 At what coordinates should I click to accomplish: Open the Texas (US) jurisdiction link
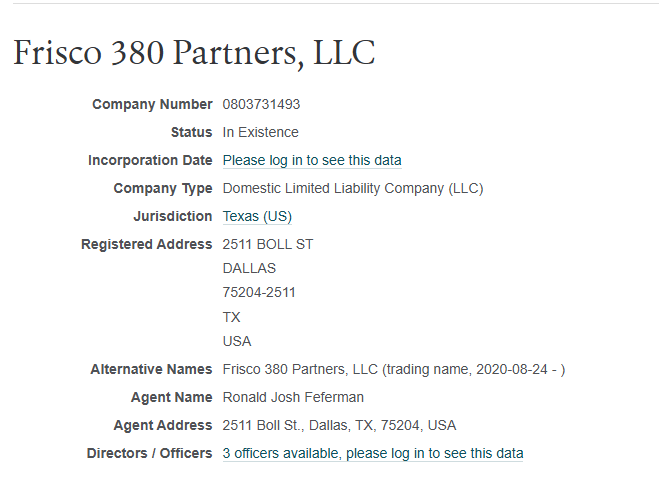pos(257,216)
